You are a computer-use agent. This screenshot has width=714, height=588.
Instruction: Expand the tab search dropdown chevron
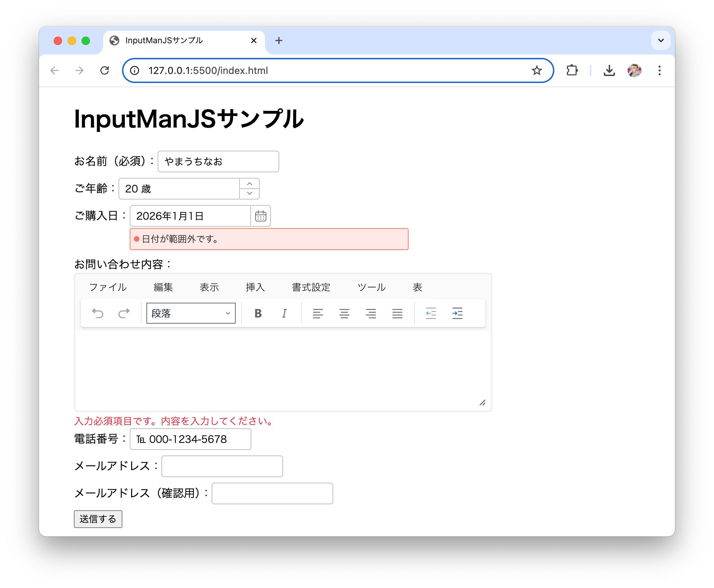coord(661,40)
